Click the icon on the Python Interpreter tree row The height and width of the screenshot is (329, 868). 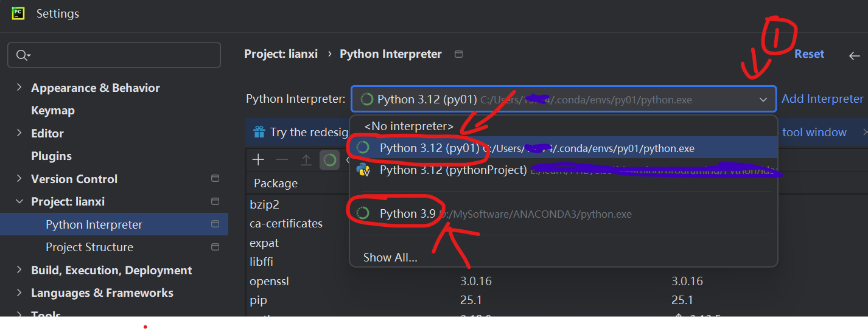point(215,224)
